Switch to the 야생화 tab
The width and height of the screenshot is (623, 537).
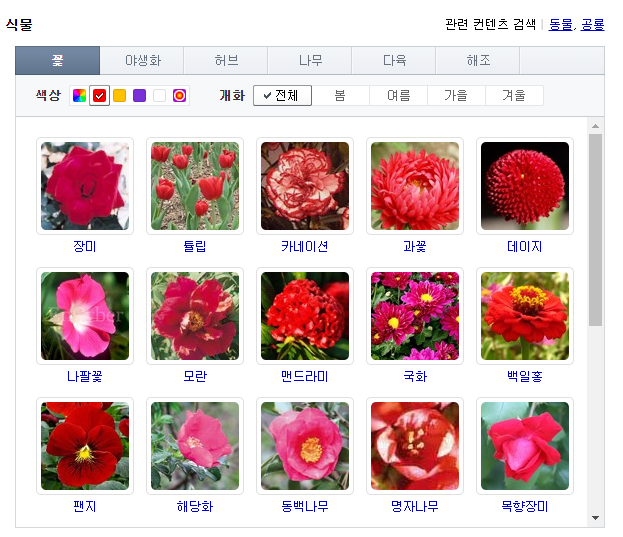click(142, 60)
